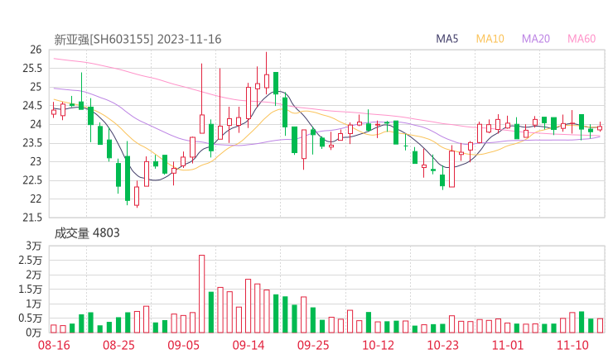Click the 26 price axis label

click(35, 50)
